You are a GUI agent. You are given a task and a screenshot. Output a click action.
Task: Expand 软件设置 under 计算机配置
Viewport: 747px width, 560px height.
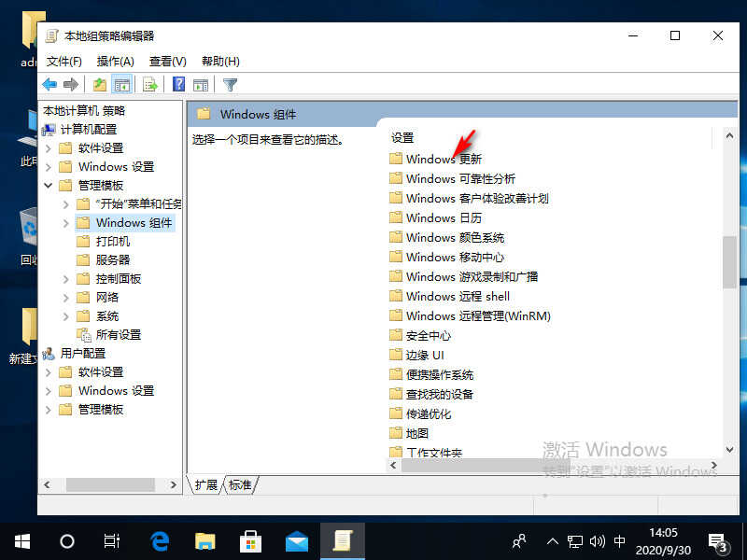click(49, 148)
